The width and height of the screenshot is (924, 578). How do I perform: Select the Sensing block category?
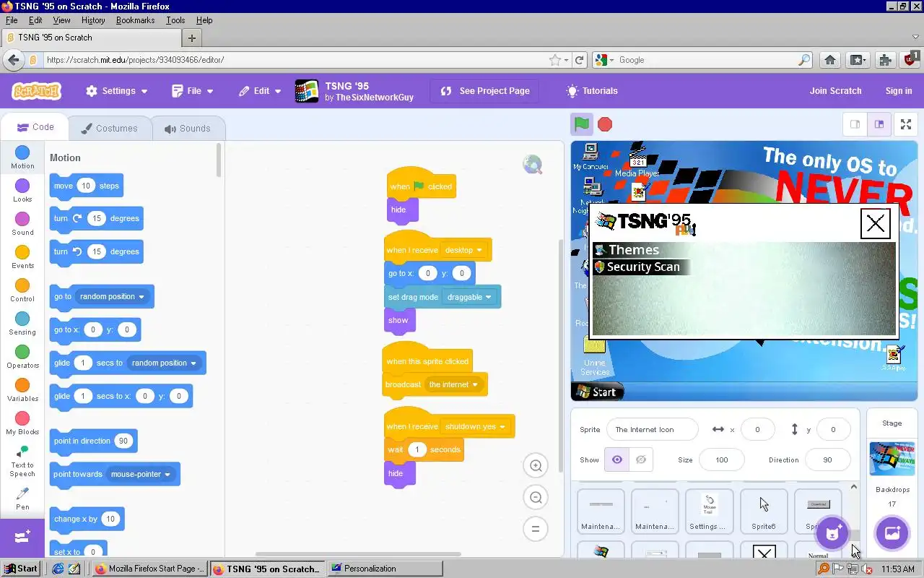pyautogui.click(x=22, y=324)
